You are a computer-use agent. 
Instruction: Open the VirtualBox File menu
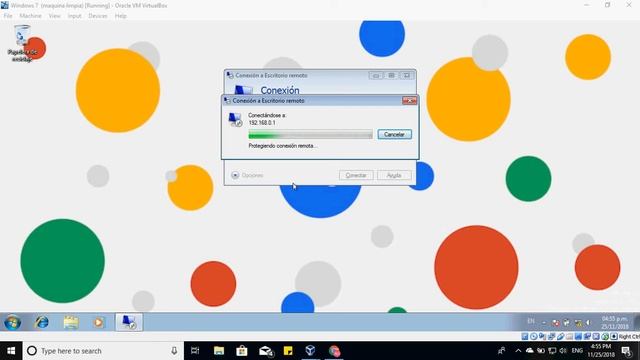8,16
